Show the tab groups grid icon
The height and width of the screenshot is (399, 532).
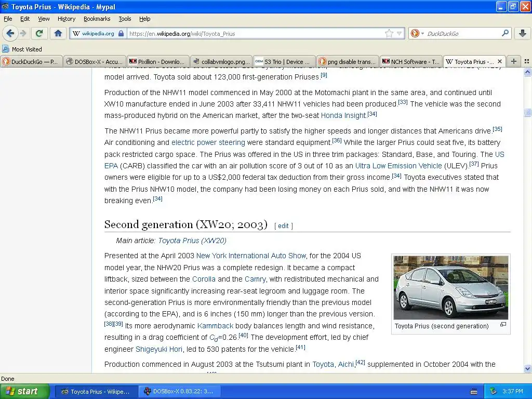pyautogui.click(x=527, y=61)
